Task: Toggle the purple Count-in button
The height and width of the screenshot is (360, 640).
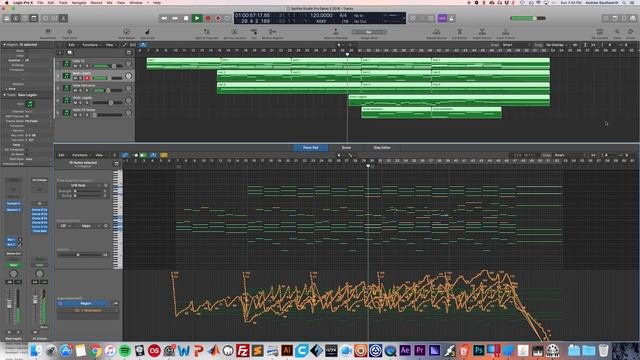Action: coord(442,18)
